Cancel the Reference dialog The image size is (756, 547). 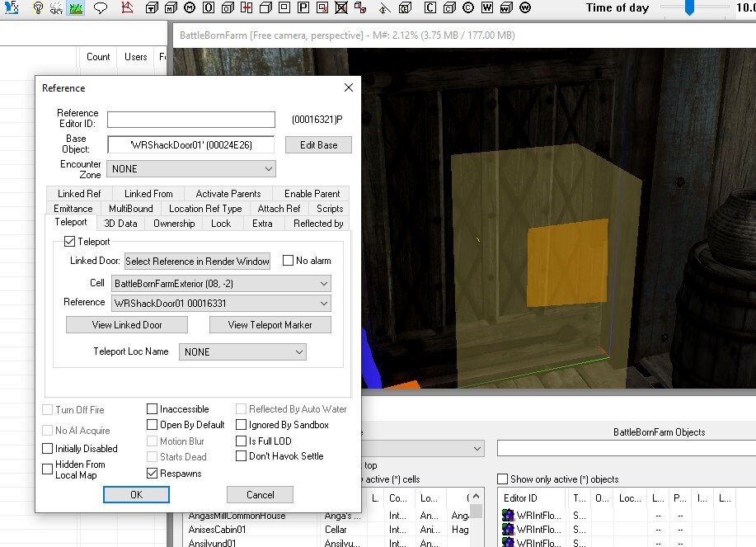[260, 494]
